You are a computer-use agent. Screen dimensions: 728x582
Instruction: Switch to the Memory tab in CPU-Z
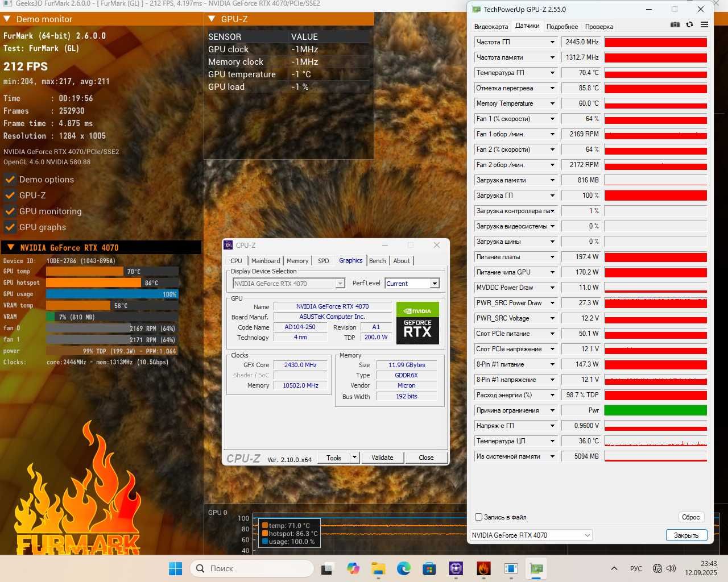(x=297, y=261)
